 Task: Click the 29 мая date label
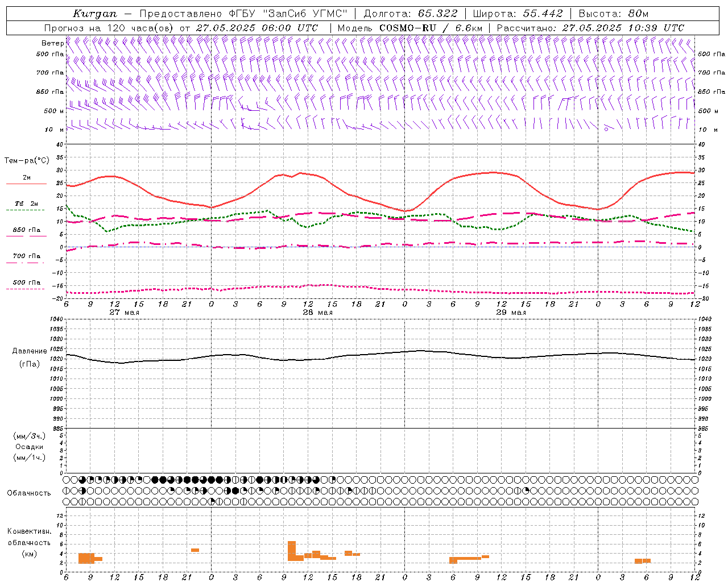tap(511, 313)
